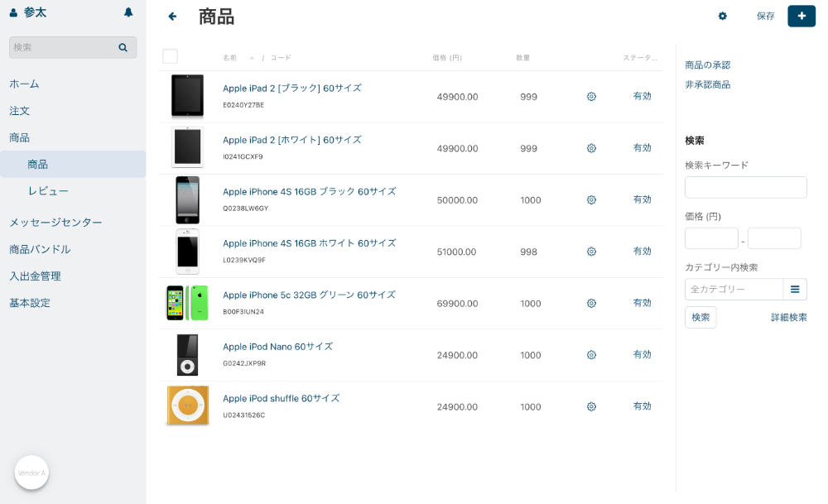The image size is (828, 504).
Task: Open the category list picker icon
Action: [795, 289]
